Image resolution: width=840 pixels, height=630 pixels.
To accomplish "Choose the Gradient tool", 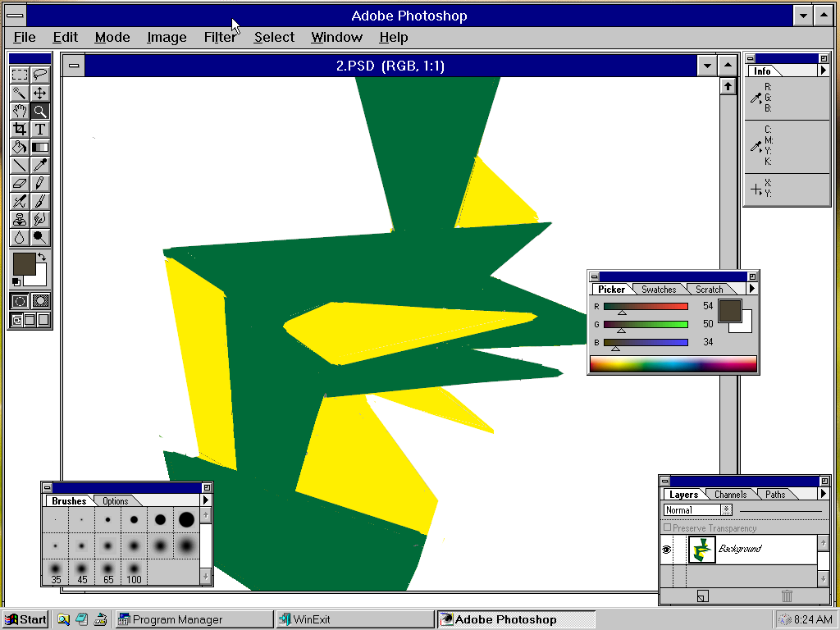I will pyautogui.click(x=40, y=147).
